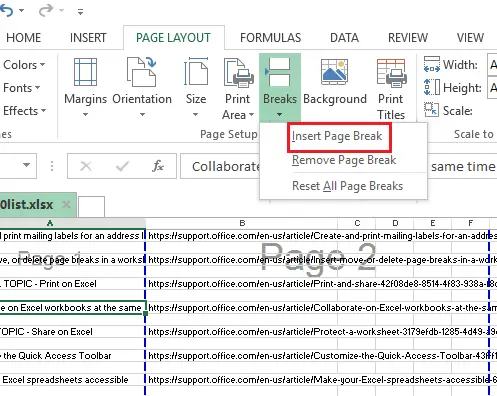497x396 pixels.
Task: Click the Breaks icon
Action: coord(279,72)
